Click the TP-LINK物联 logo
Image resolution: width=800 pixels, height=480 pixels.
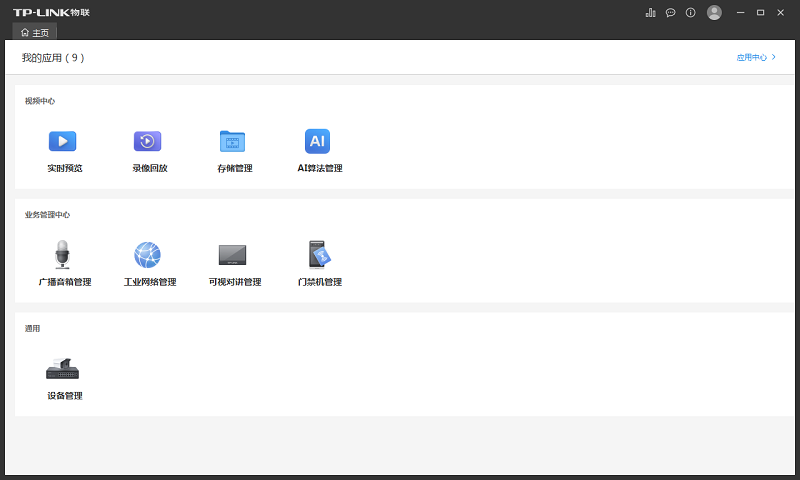point(51,13)
